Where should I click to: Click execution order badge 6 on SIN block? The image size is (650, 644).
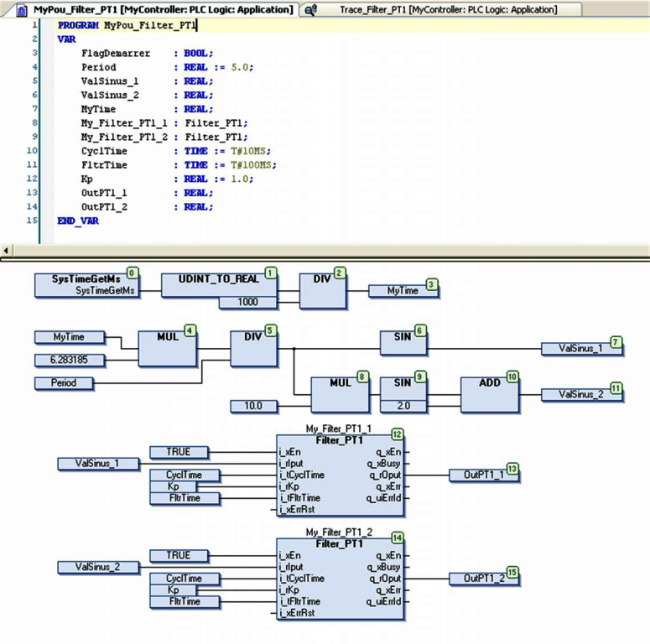420,330
